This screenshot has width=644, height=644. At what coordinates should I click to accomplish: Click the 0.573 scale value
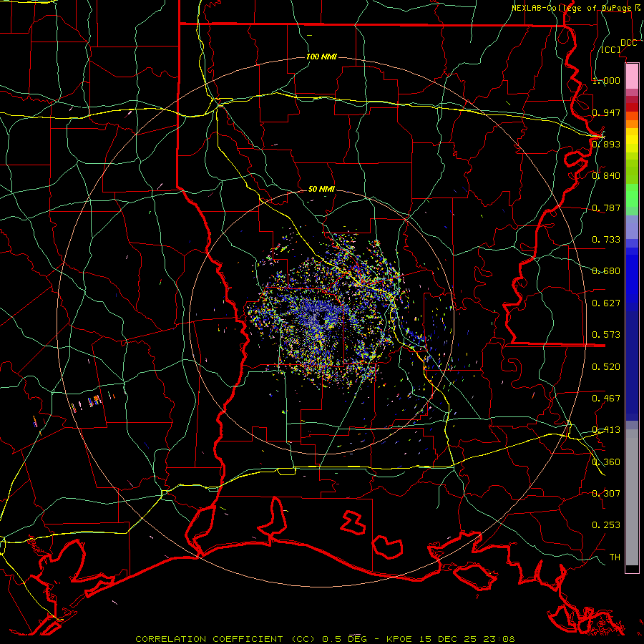(606, 335)
